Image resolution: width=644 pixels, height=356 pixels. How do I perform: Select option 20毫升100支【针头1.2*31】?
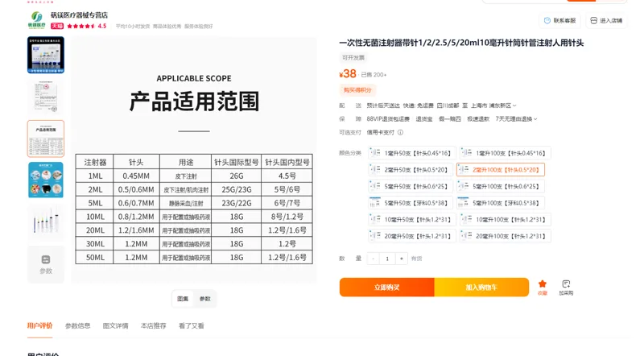tap(506, 236)
